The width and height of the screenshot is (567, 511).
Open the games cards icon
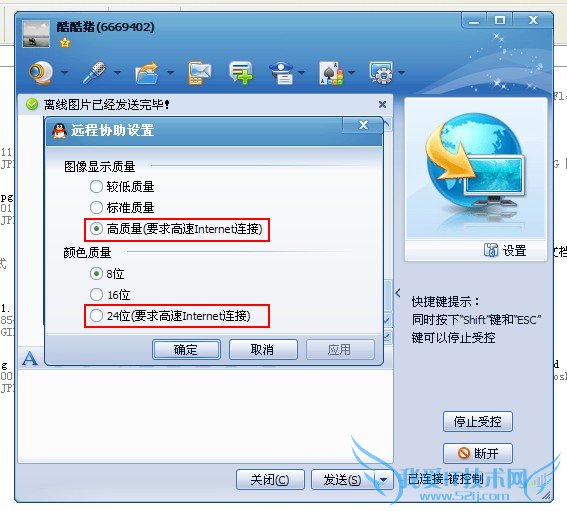tap(331, 73)
